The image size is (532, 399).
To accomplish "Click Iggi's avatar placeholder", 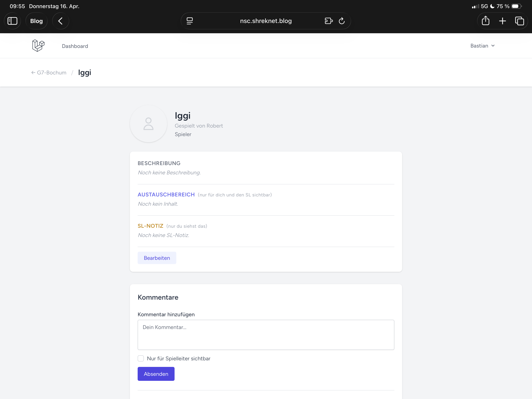I will pos(148,124).
